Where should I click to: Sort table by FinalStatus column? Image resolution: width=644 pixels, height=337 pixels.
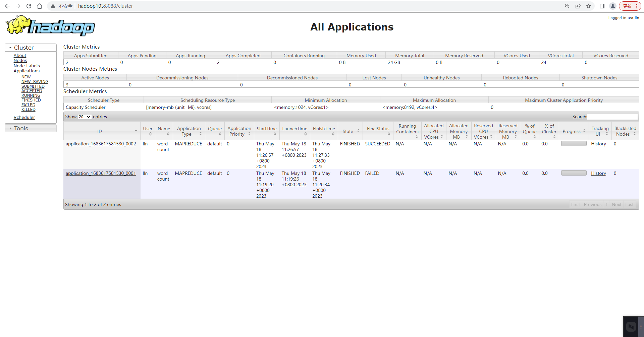[378, 131]
